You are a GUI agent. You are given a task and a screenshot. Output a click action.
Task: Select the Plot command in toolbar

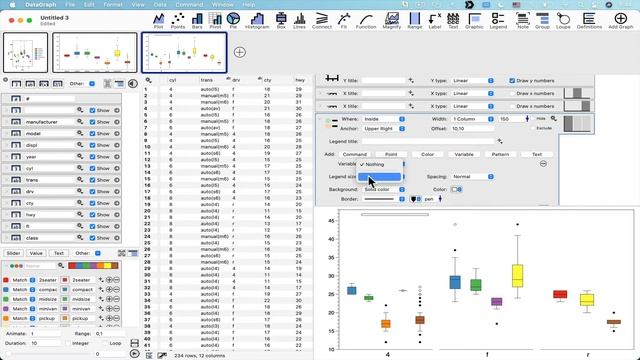(x=158, y=20)
